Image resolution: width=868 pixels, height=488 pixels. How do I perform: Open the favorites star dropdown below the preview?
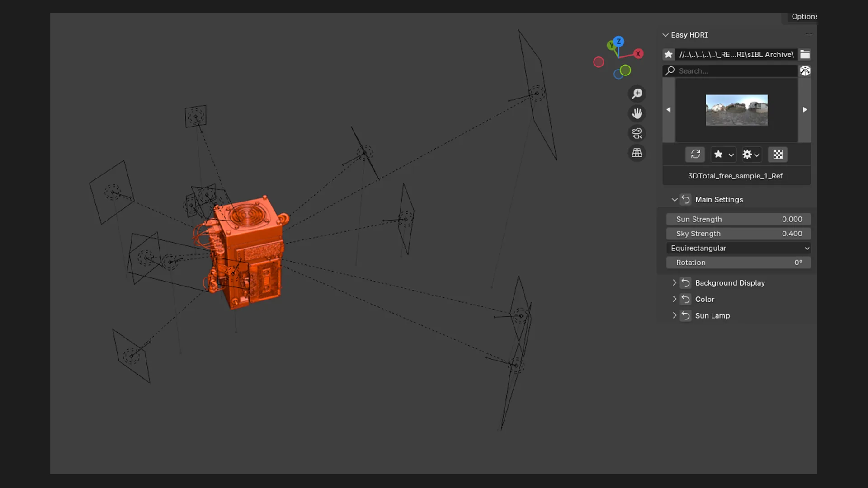coord(723,155)
